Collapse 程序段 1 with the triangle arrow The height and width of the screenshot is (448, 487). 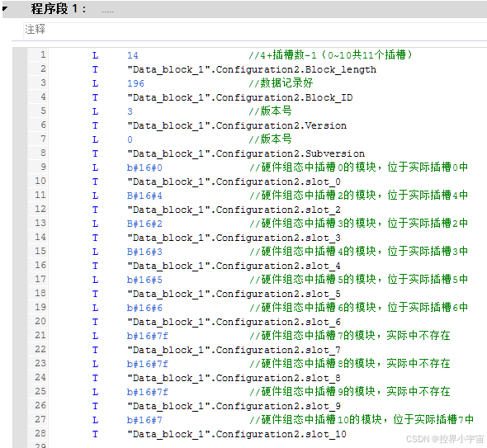[x=5, y=8]
